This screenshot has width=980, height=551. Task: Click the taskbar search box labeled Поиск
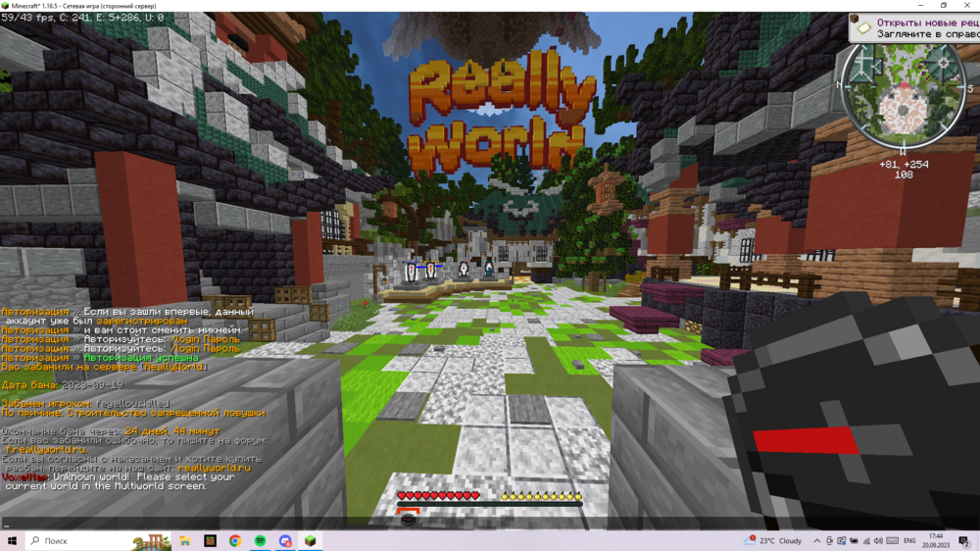99,541
